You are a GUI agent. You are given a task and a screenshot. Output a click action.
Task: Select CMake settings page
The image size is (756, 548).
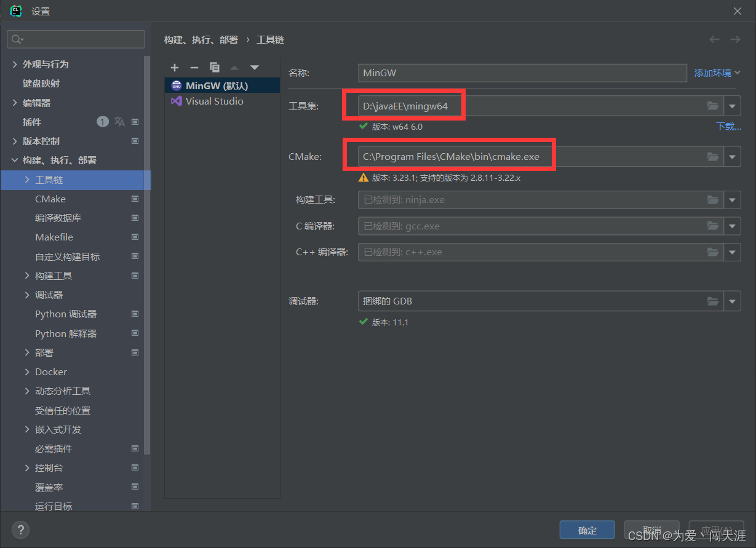point(50,199)
